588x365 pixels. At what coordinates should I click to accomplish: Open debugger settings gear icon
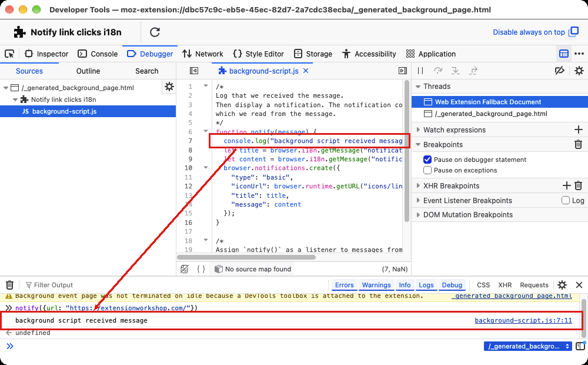point(579,71)
